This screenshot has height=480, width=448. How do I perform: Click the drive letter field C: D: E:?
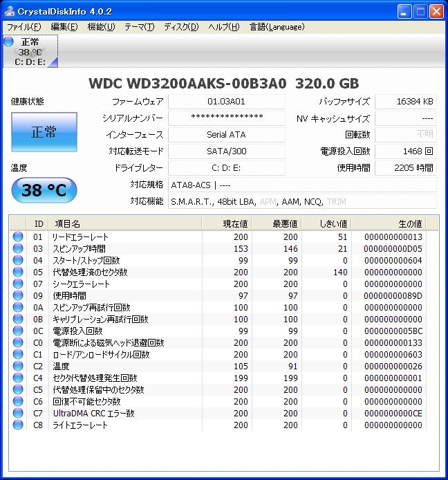pyautogui.click(x=227, y=168)
